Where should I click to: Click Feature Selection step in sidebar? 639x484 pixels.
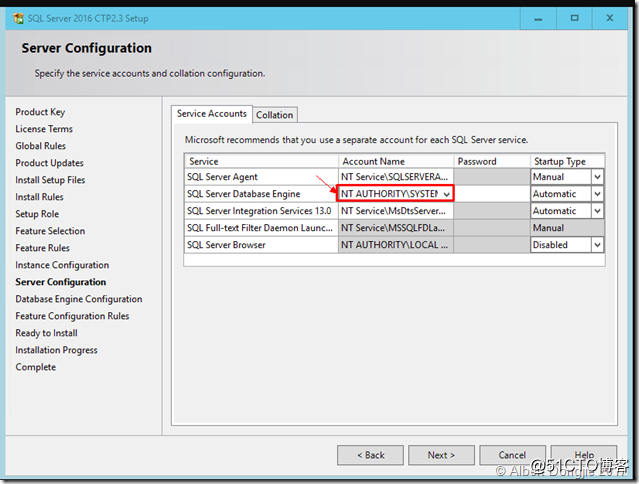click(50, 231)
